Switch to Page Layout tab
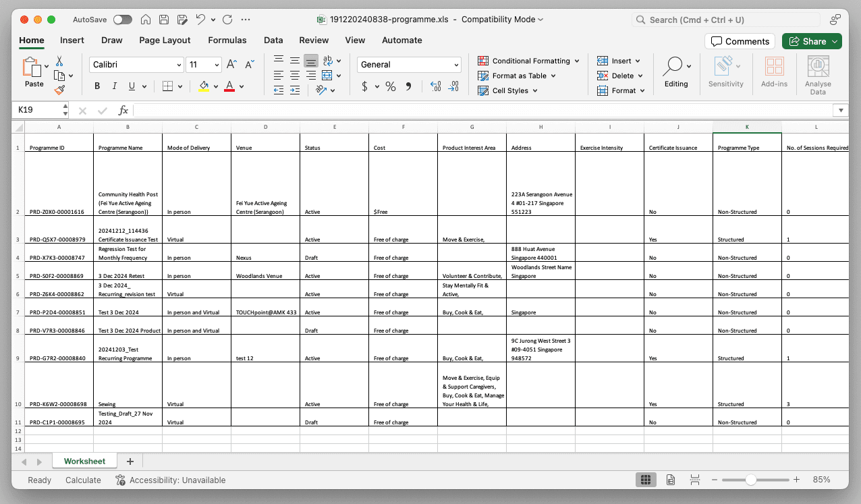The image size is (861, 504). (x=165, y=40)
